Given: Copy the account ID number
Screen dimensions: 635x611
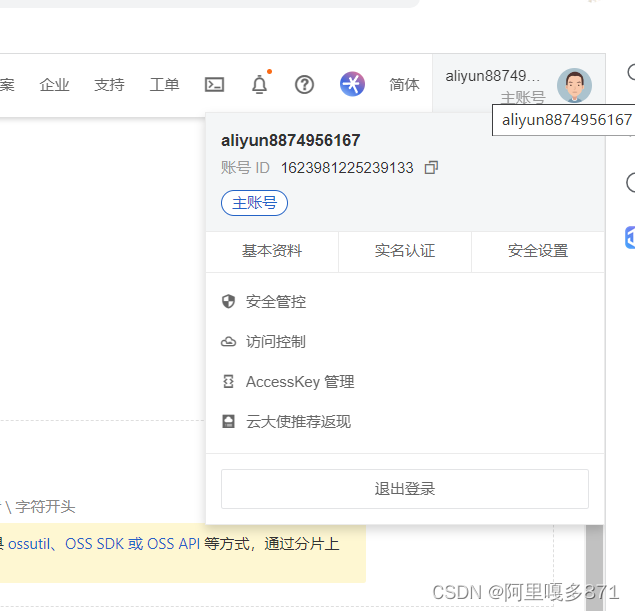Looking at the screenshot, I should click(x=431, y=168).
